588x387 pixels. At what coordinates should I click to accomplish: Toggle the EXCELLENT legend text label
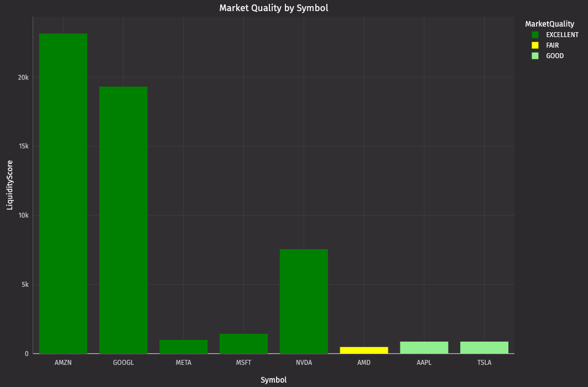[x=562, y=35]
